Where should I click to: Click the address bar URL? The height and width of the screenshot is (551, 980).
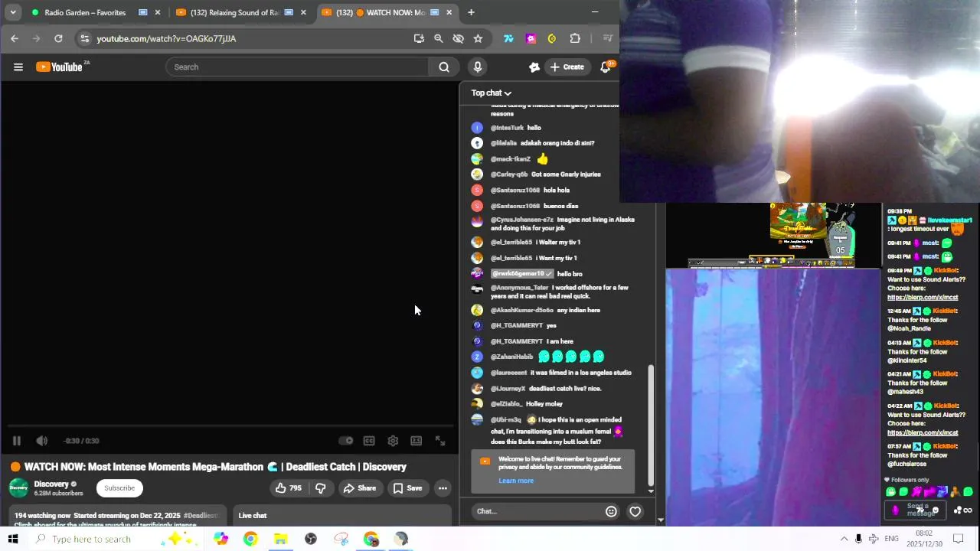(x=166, y=39)
